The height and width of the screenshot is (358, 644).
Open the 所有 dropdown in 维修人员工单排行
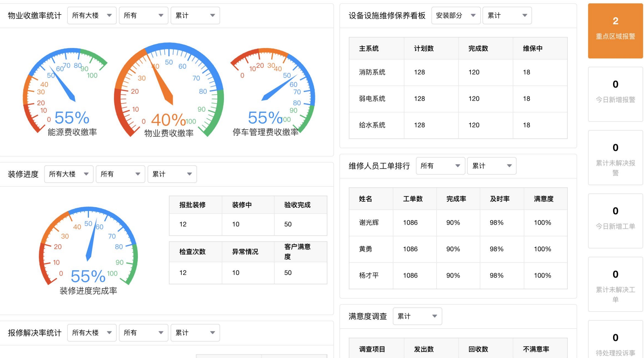tap(440, 166)
